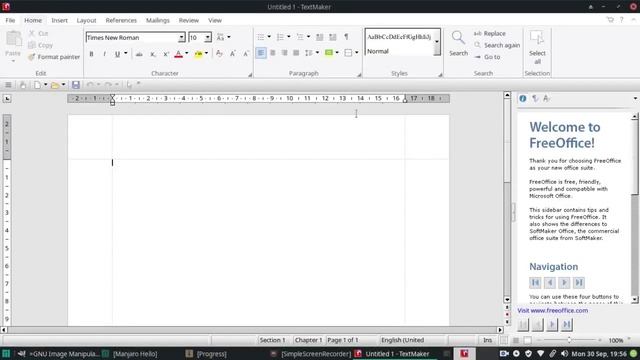Toggle strikethrough text
Image resolution: width=640 pixels, height=360 pixels.
click(x=139, y=54)
